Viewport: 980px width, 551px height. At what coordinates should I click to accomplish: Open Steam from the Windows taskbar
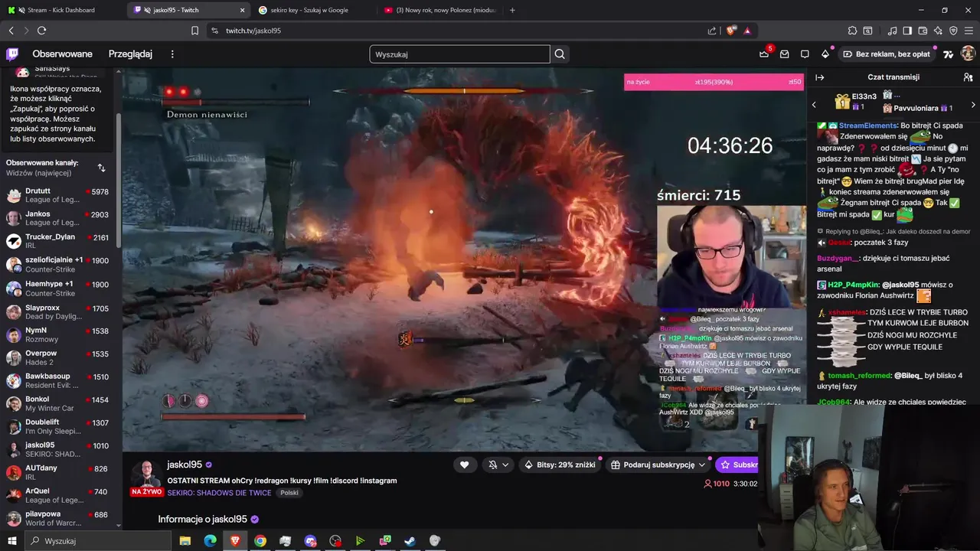410,541
